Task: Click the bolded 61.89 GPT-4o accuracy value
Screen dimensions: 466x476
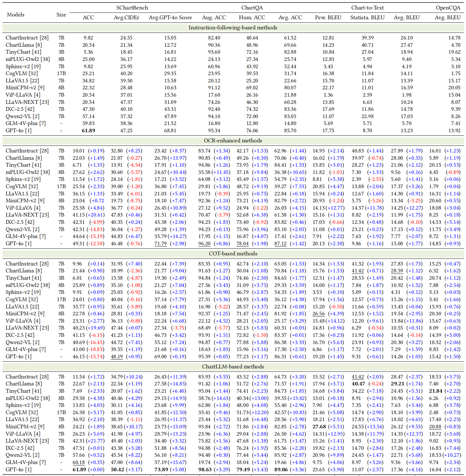Action: click(89, 130)
